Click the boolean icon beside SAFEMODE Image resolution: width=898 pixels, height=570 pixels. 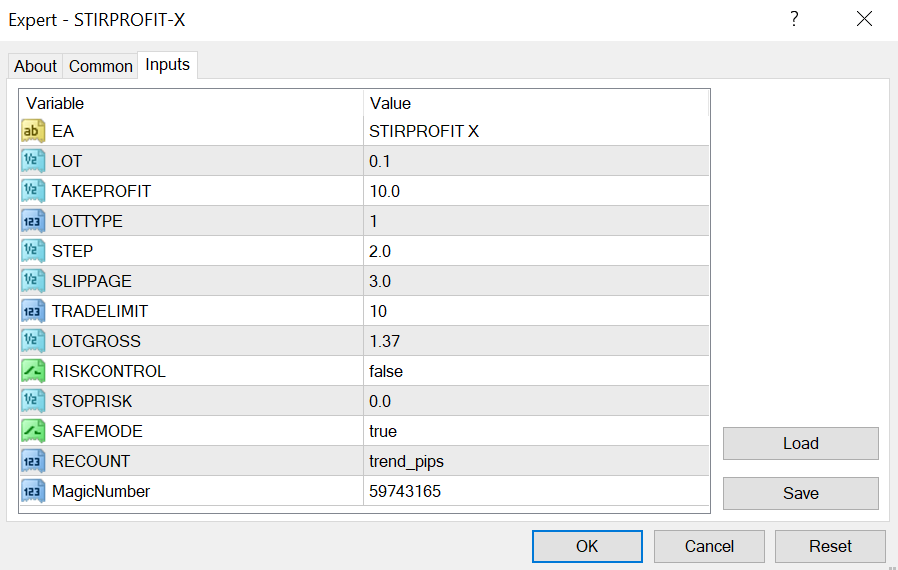[33, 431]
